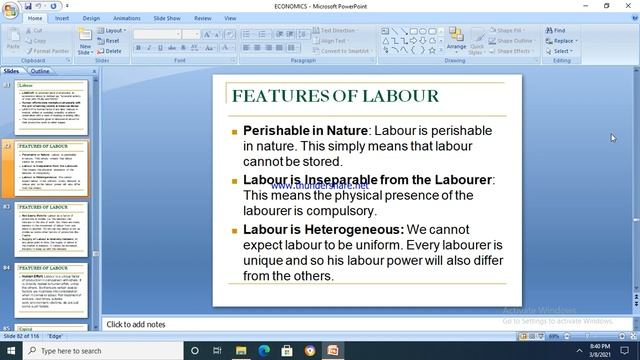Click the Reset slide button
Image resolution: width=640 pixels, height=360 pixels.
click(x=109, y=41)
